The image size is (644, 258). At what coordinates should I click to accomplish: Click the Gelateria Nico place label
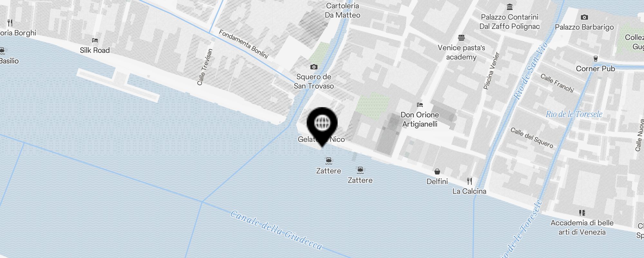pyautogui.click(x=321, y=139)
